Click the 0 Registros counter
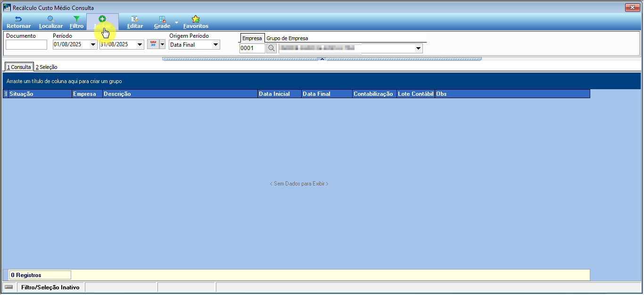This screenshot has width=644, height=295. coord(40,275)
